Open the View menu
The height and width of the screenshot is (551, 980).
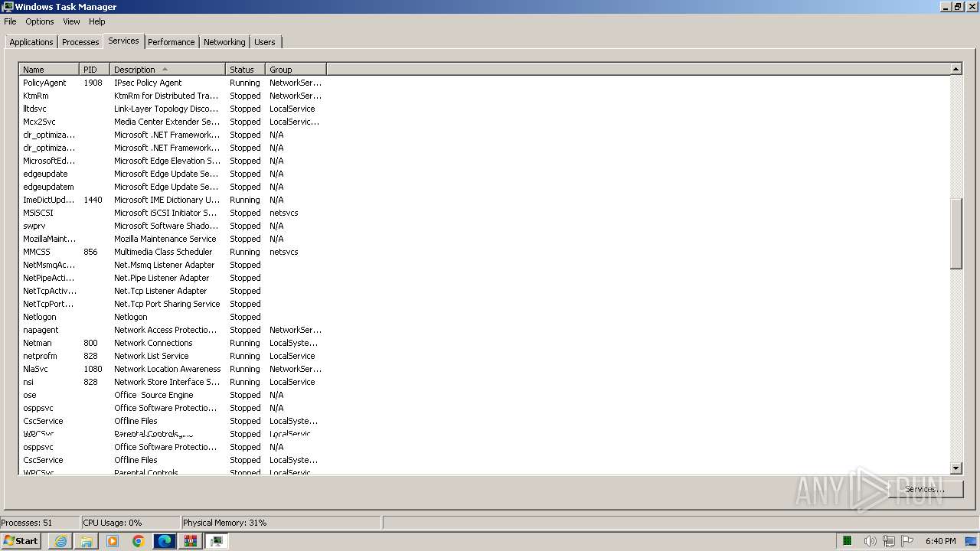pyautogui.click(x=71, y=21)
